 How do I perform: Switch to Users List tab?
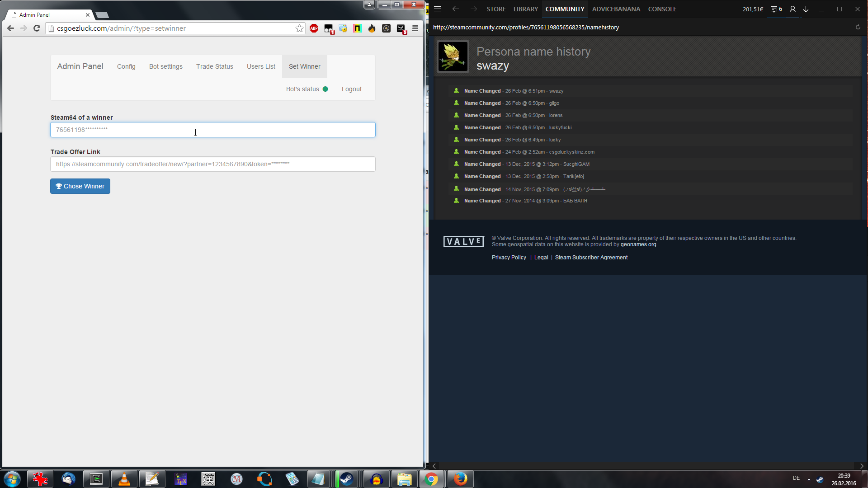(x=261, y=66)
